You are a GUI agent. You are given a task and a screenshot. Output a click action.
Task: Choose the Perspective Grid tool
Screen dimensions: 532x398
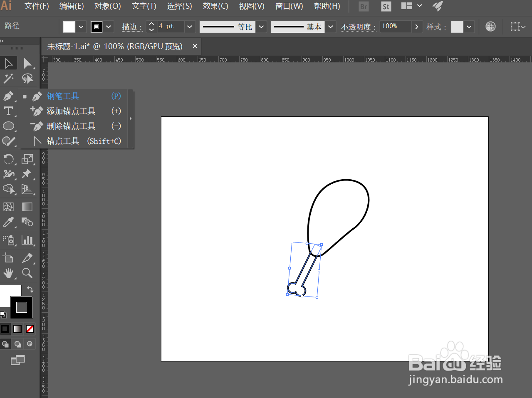point(27,189)
